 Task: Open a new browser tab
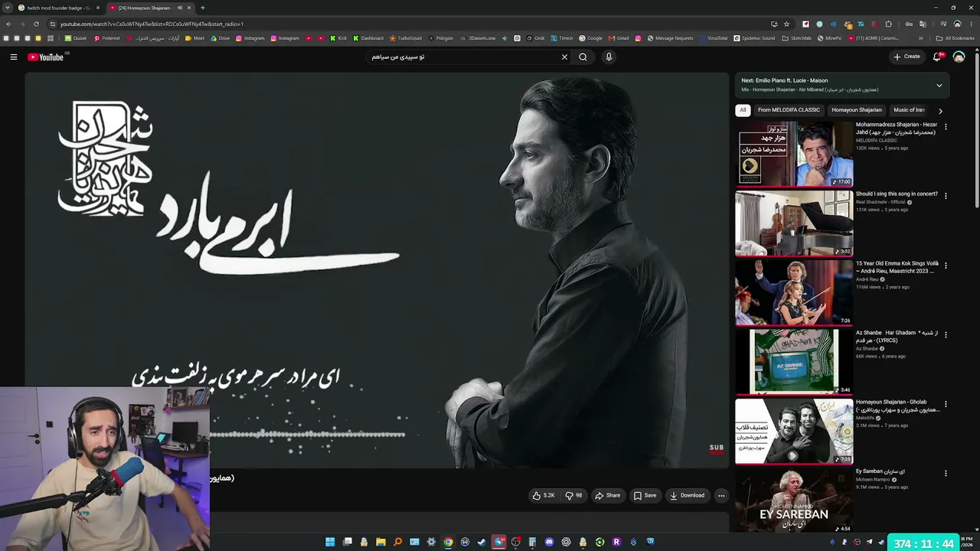pyautogui.click(x=202, y=8)
